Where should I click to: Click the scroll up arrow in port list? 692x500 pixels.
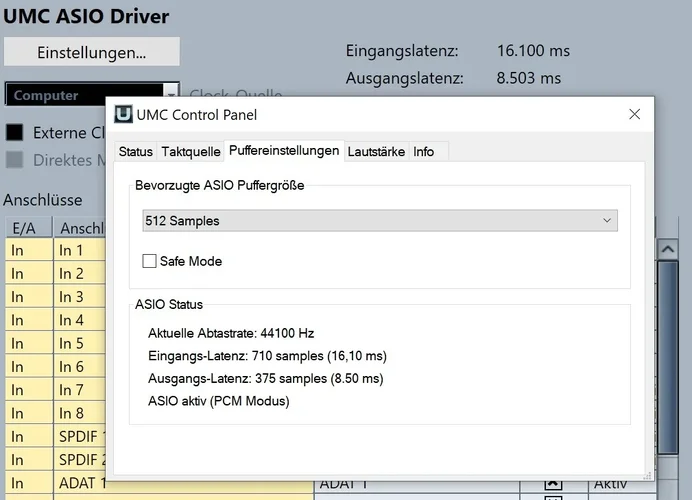coord(668,249)
